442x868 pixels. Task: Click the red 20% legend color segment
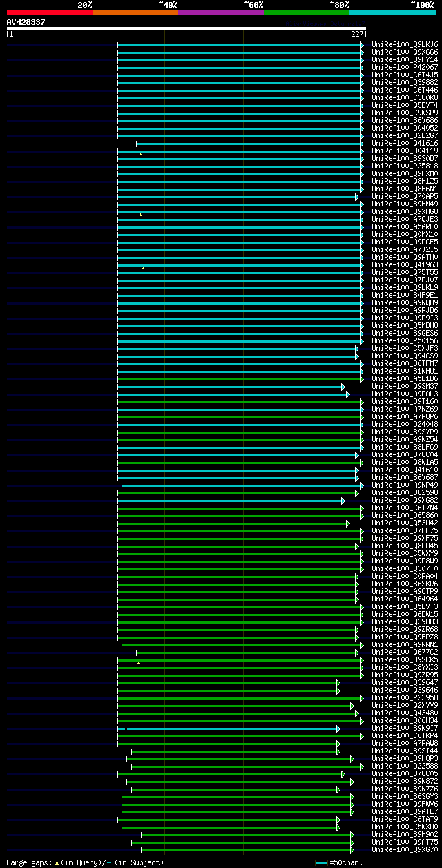50,12
